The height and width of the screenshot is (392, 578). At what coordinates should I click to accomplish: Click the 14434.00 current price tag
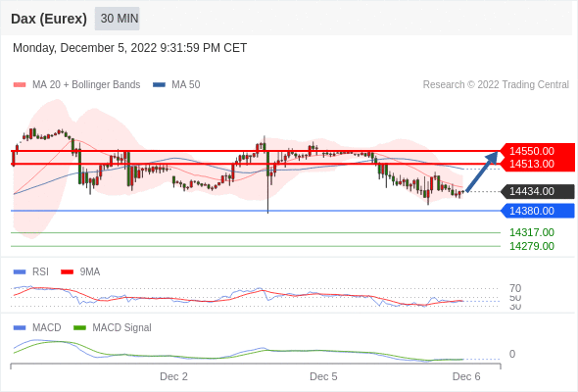pyautogui.click(x=538, y=191)
